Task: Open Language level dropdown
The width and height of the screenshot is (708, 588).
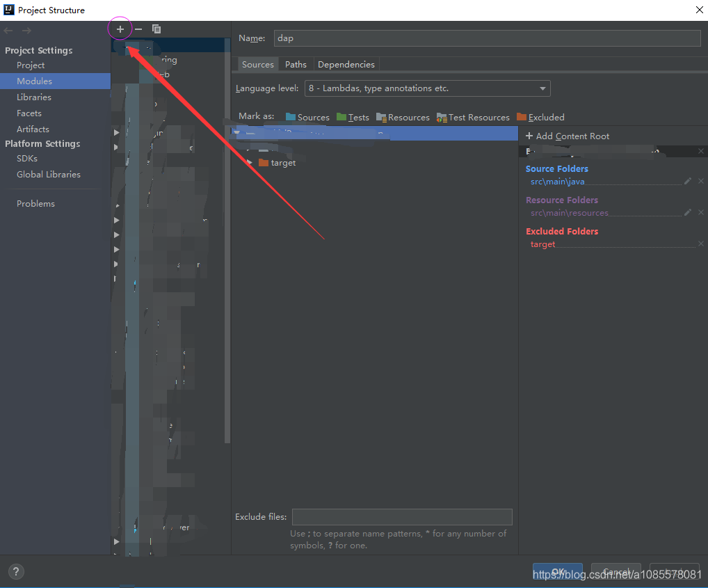Action: [427, 88]
